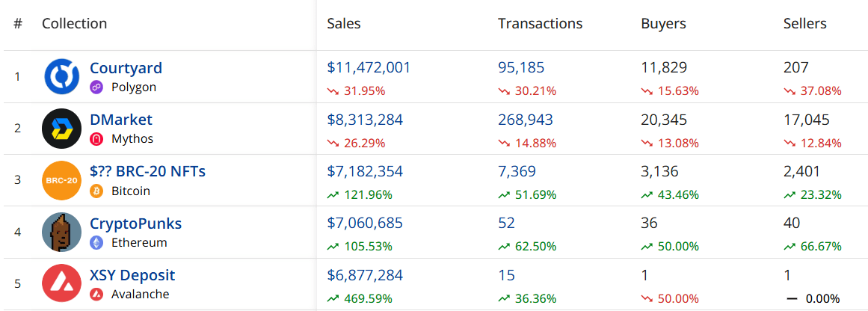This screenshot has width=868, height=311.
Task: Open the CryptoPunks collection link
Action: coord(135,224)
